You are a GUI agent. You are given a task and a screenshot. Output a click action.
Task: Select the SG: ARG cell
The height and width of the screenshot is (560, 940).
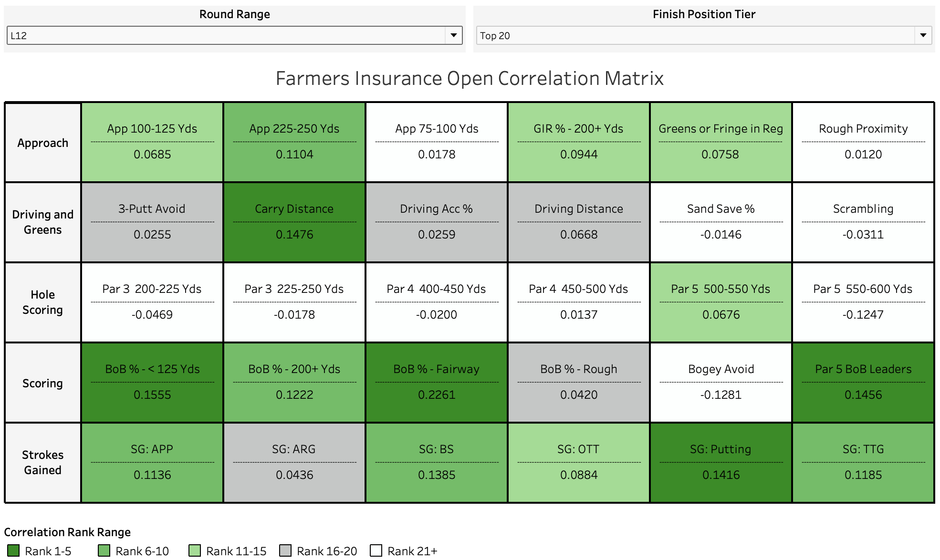294,463
